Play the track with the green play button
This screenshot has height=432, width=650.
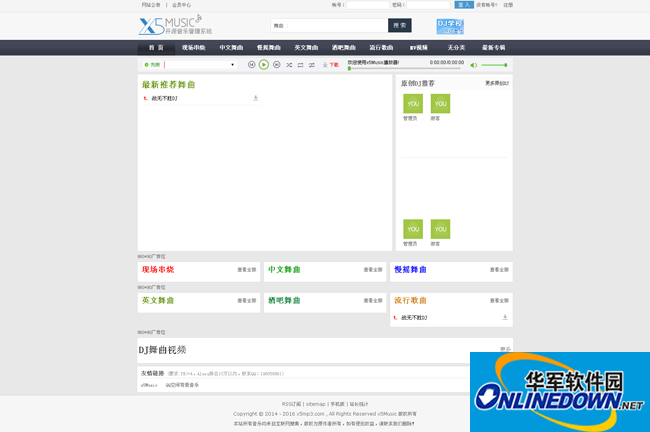click(264, 65)
